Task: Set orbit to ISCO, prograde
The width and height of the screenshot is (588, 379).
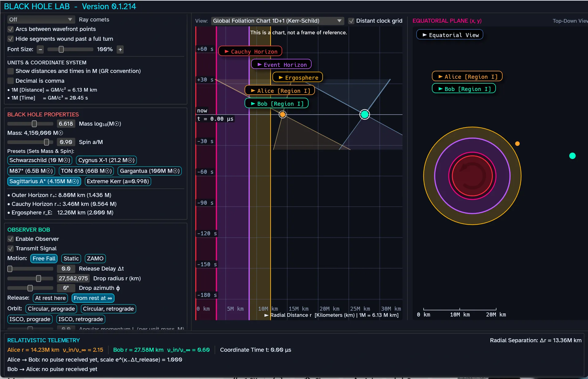Action: pos(30,319)
